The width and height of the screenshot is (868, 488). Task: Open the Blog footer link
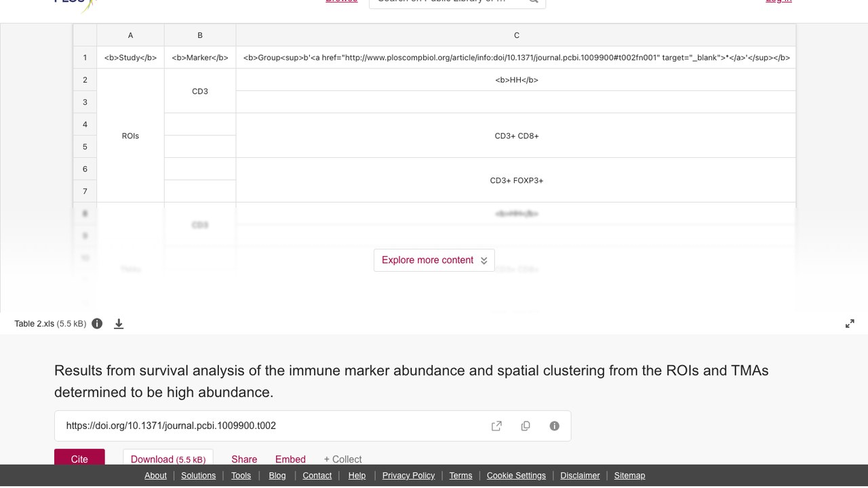coord(277,476)
